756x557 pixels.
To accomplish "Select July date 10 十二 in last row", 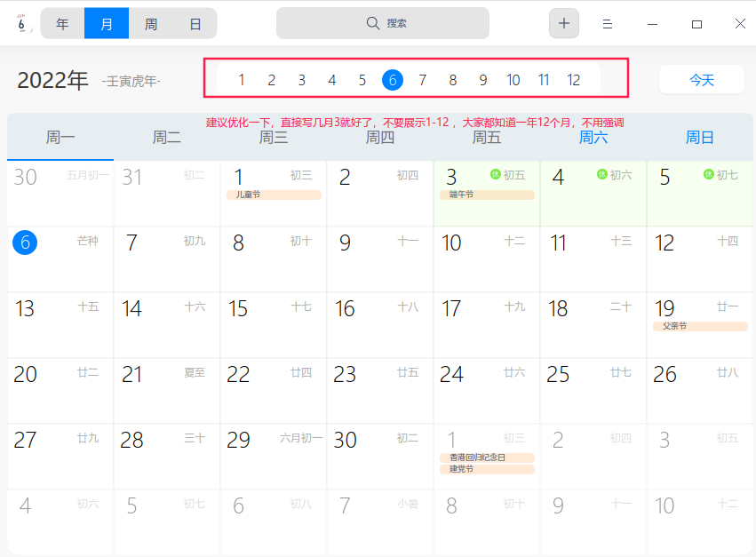I will click(700, 522).
